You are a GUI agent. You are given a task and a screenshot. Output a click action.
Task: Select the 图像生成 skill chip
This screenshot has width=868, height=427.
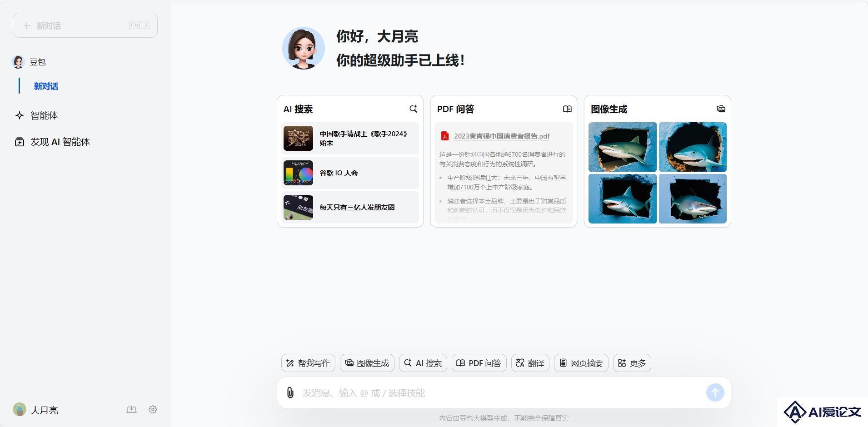367,363
